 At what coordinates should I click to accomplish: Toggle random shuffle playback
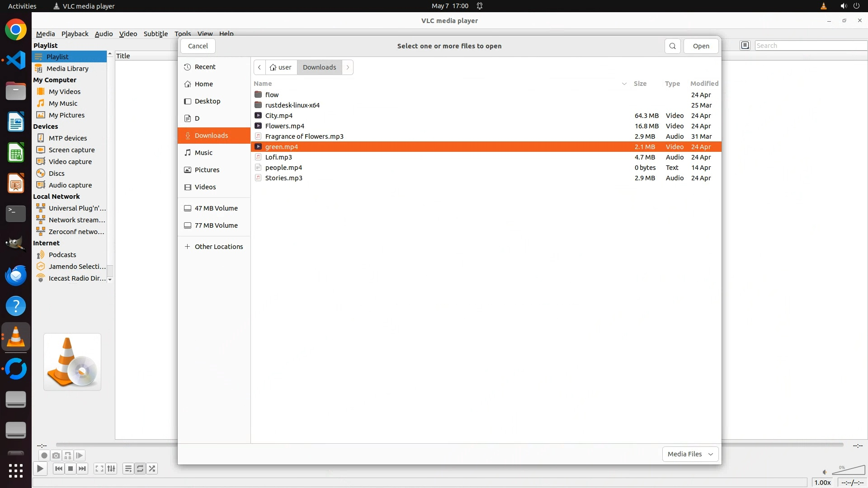(152, 469)
